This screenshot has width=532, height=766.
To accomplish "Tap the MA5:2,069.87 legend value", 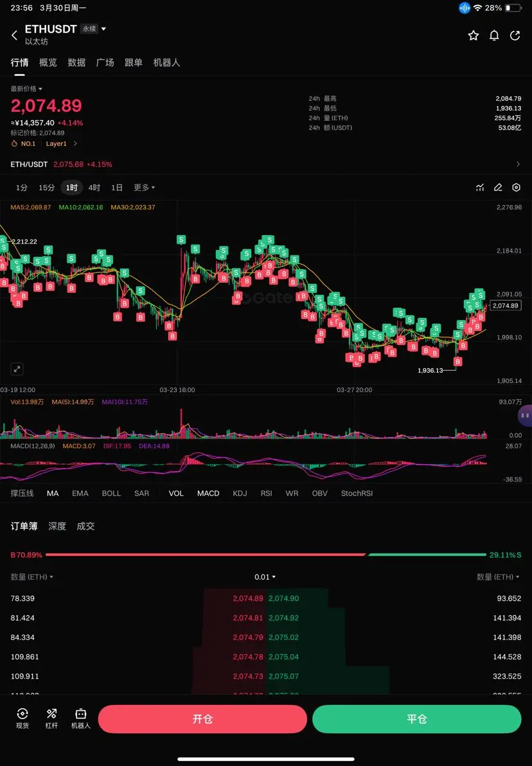I will (x=31, y=207).
